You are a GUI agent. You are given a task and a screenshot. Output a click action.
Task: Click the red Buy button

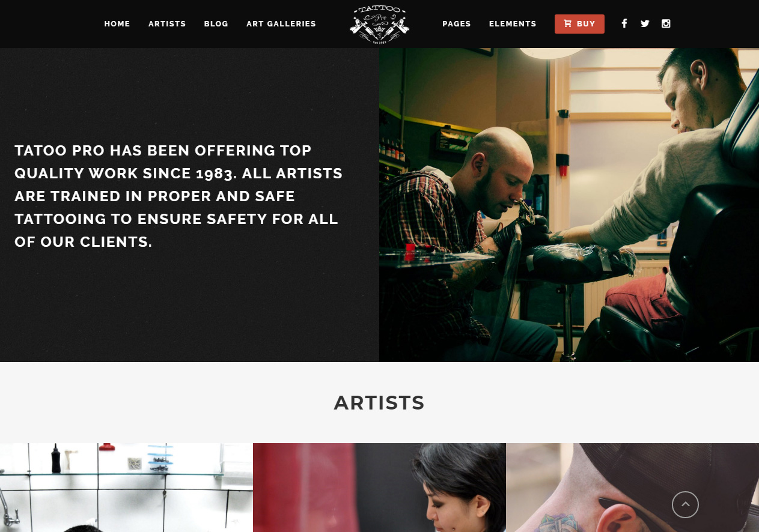579,24
